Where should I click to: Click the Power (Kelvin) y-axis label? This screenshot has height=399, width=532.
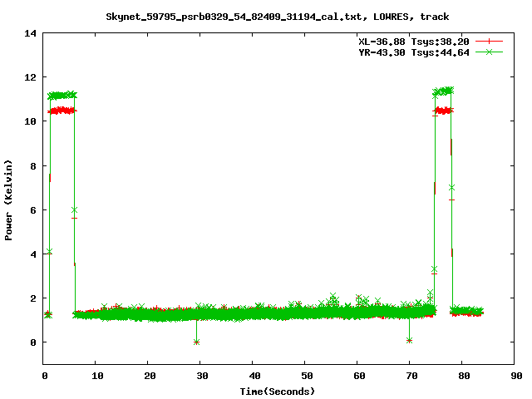coord(8,200)
